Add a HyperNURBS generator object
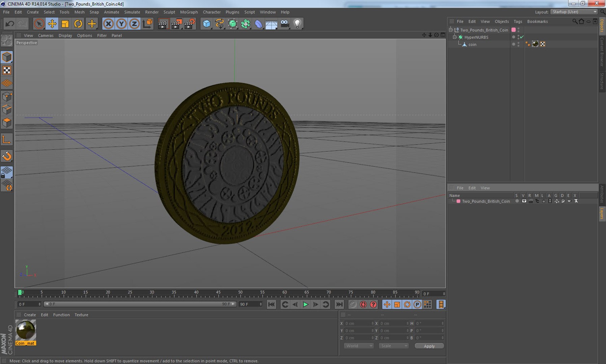606x364 pixels. tap(232, 24)
